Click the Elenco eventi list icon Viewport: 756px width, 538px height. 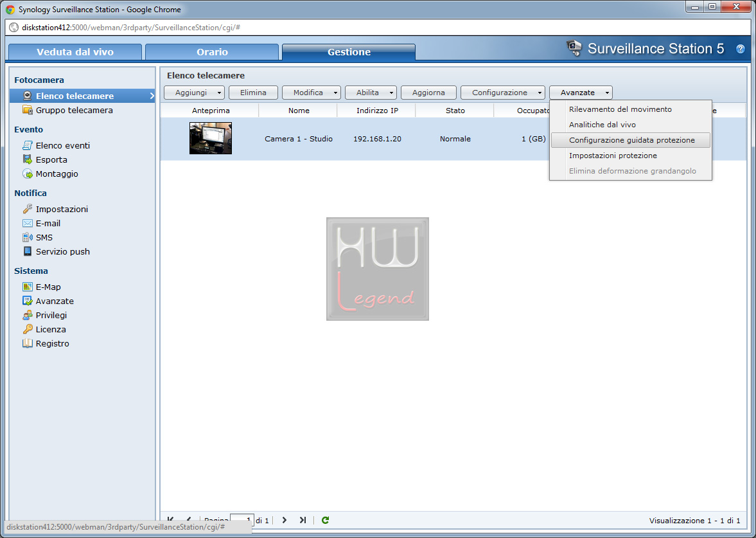(28, 145)
